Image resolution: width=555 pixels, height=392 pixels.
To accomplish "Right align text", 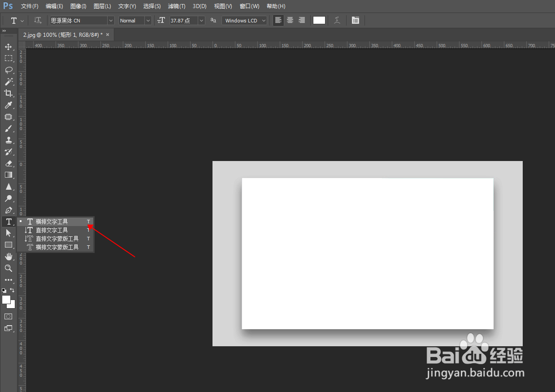I will pos(302,20).
